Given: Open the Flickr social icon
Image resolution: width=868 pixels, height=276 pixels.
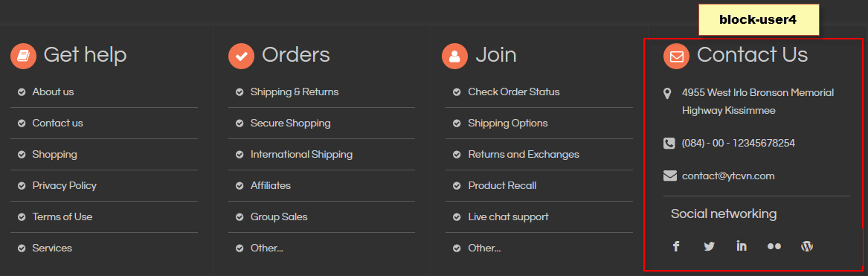Looking at the screenshot, I should [x=774, y=247].
